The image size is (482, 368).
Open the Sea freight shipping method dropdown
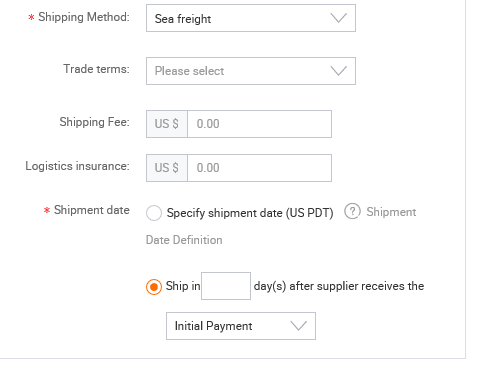point(251,18)
